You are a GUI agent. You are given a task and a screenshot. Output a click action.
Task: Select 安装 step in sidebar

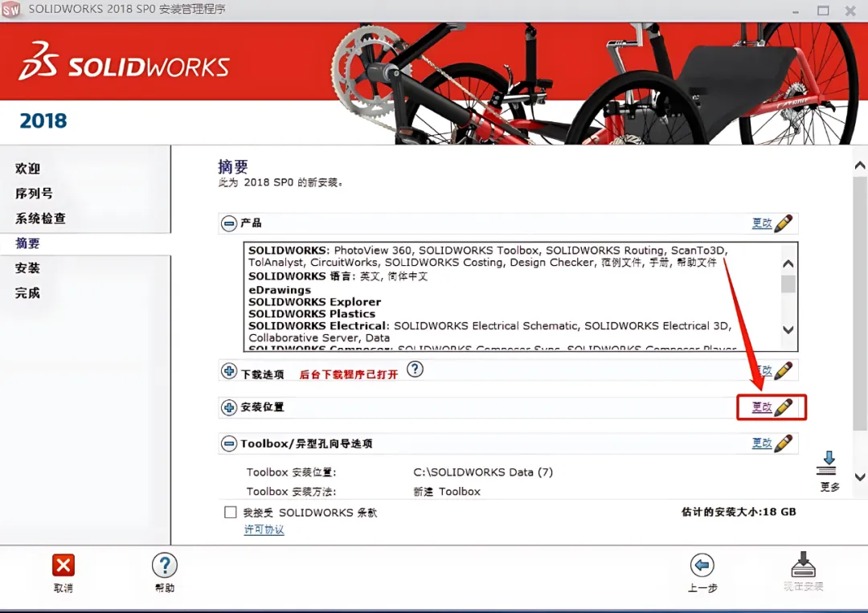tap(27, 268)
